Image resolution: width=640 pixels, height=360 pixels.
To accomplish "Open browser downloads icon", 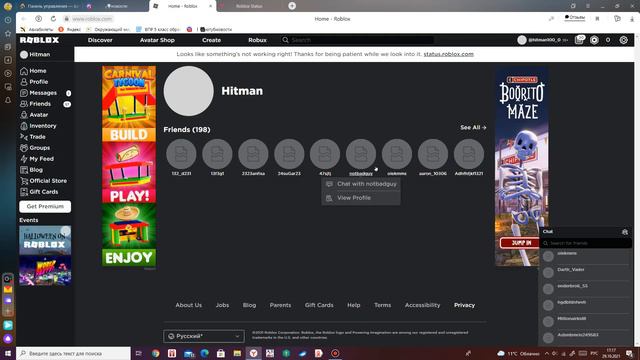I will 632,19.
